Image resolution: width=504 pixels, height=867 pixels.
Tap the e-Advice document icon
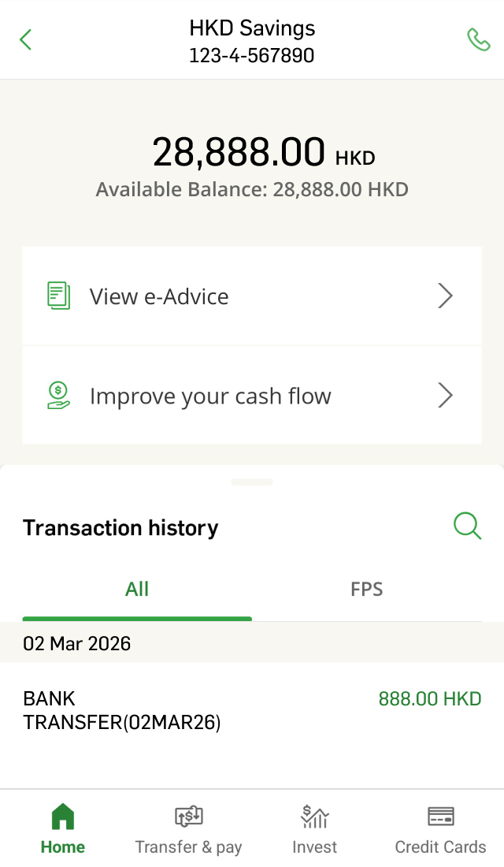(x=58, y=296)
